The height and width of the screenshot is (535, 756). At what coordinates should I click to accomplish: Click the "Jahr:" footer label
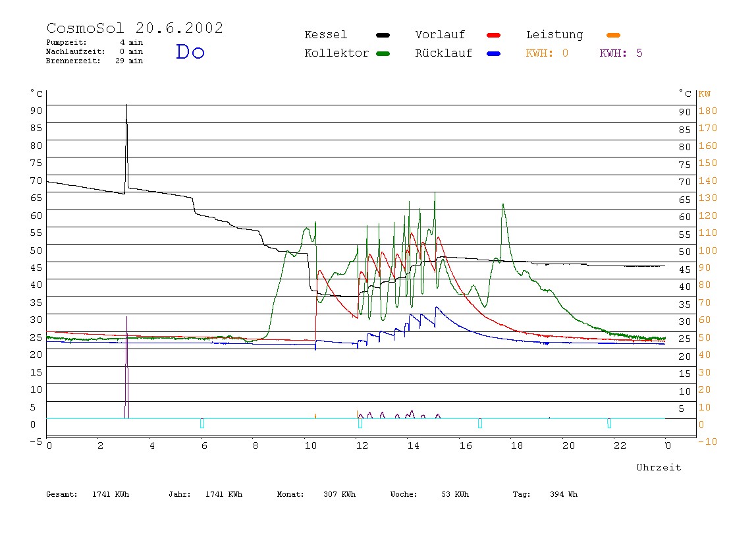179,494
